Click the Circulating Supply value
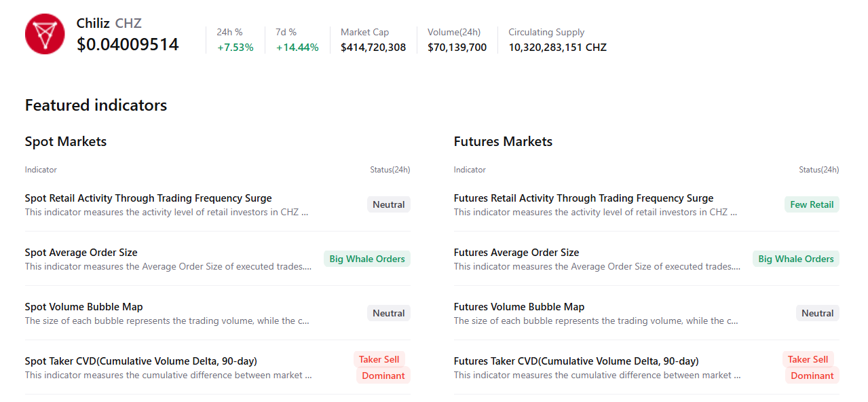The height and width of the screenshot is (402, 868). pyautogui.click(x=557, y=48)
